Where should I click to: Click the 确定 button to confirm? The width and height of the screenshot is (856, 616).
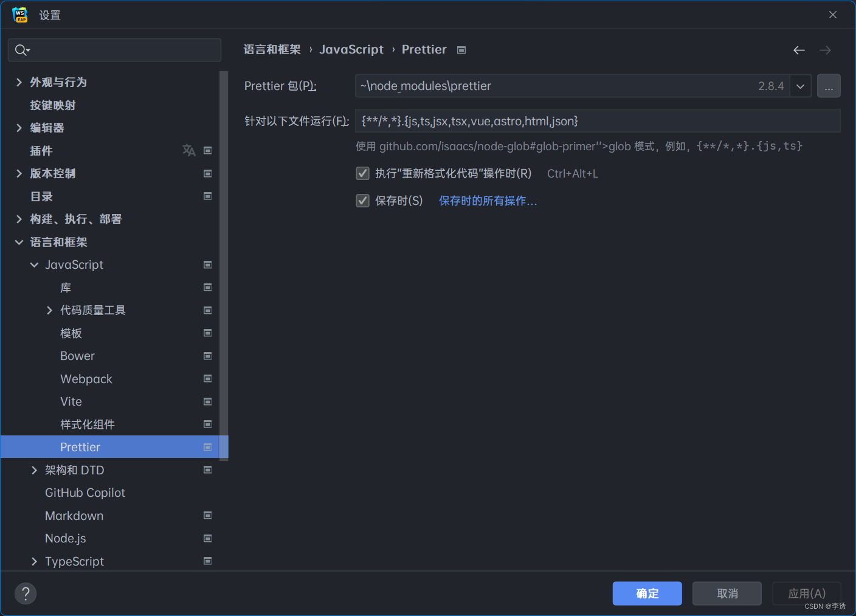click(x=647, y=594)
